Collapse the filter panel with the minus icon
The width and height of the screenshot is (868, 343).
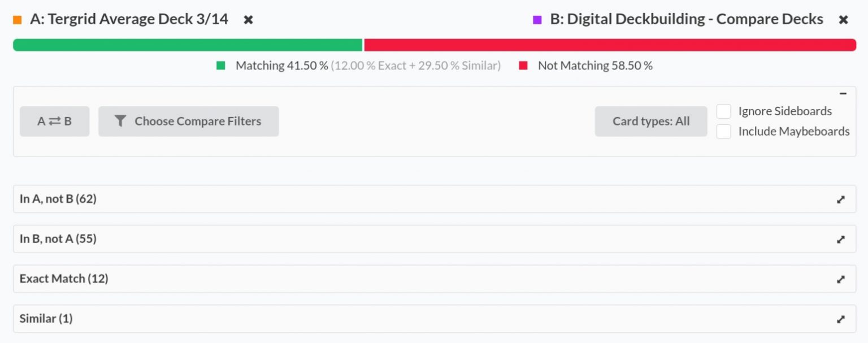click(x=844, y=93)
